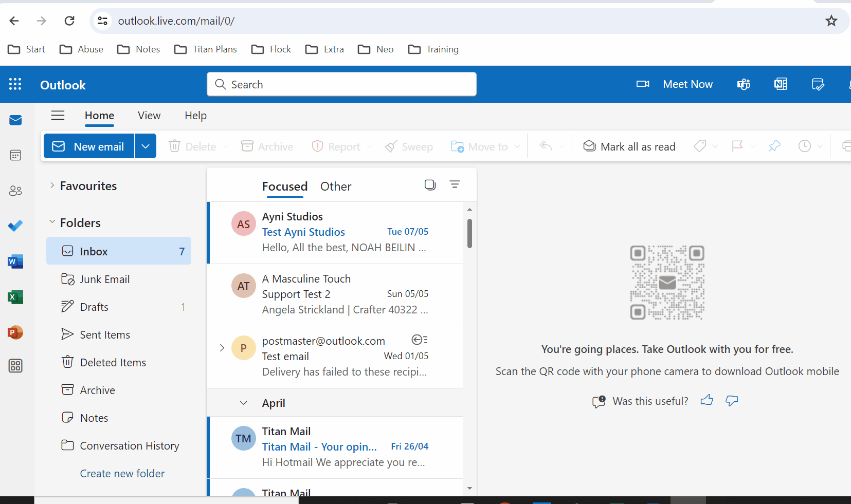Collapse the April message group
This screenshot has height=504, width=851.
point(244,403)
